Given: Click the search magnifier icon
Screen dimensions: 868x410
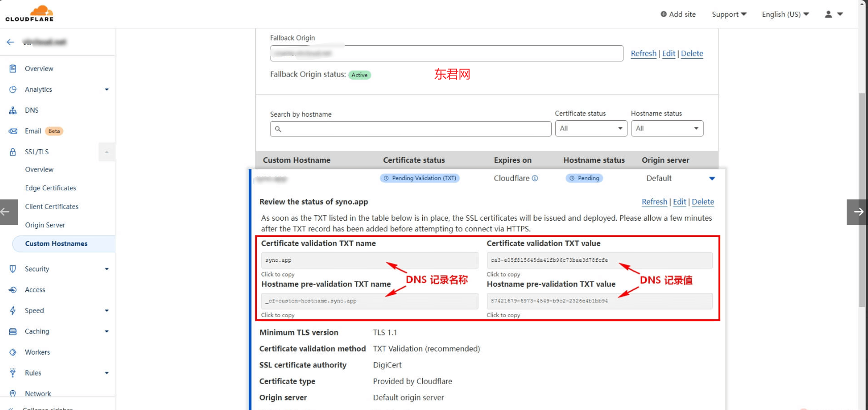Looking at the screenshot, I should 278,129.
